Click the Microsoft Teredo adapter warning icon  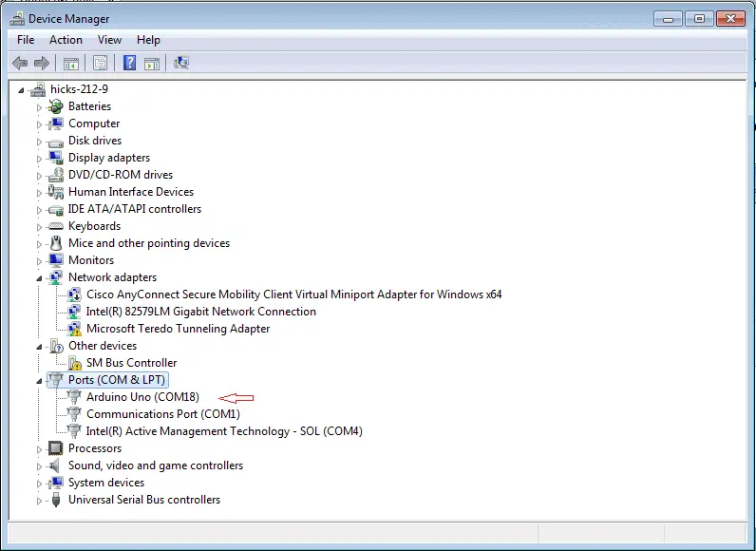coord(74,329)
